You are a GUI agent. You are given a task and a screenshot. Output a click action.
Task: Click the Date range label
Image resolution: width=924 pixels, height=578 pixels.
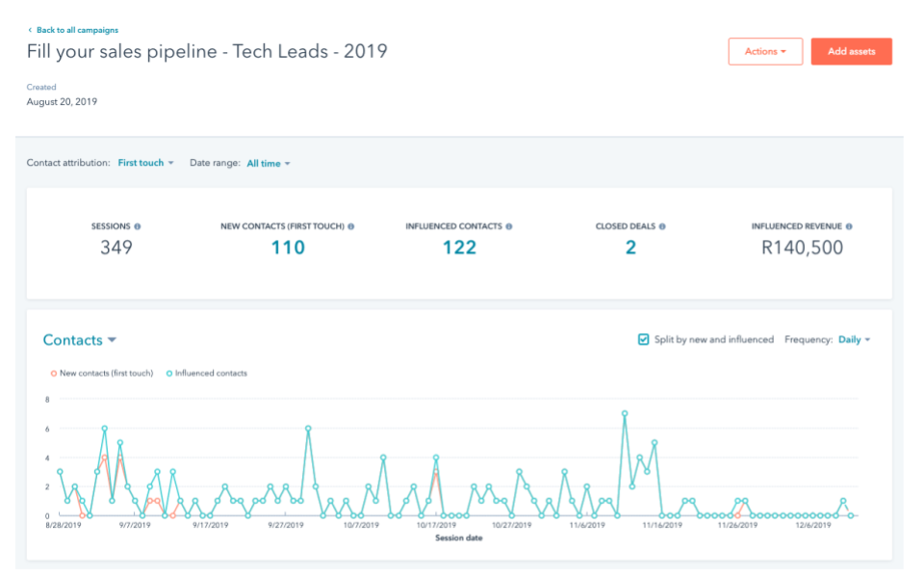(x=215, y=163)
